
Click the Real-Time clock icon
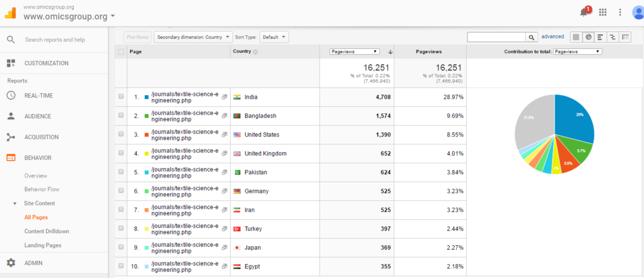click(11, 96)
